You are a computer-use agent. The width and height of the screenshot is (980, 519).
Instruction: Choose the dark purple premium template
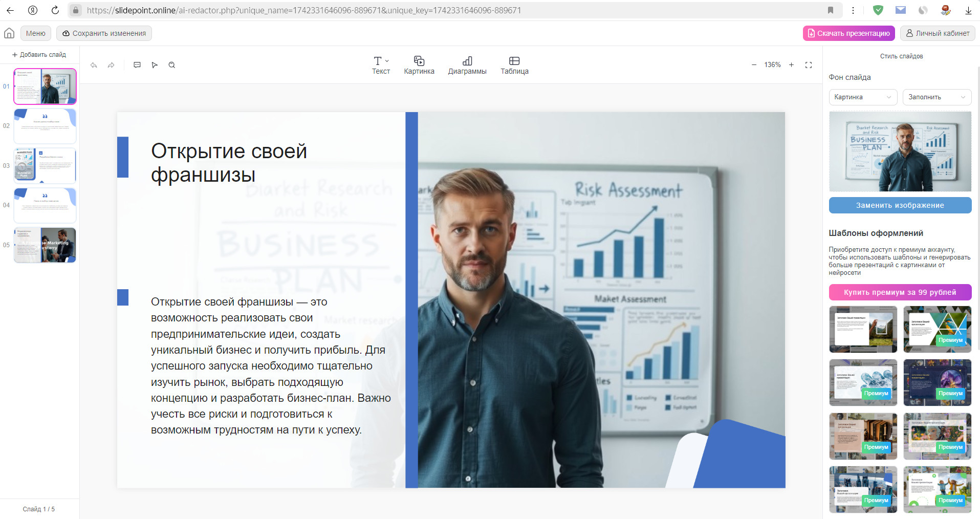(x=938, y=383)
